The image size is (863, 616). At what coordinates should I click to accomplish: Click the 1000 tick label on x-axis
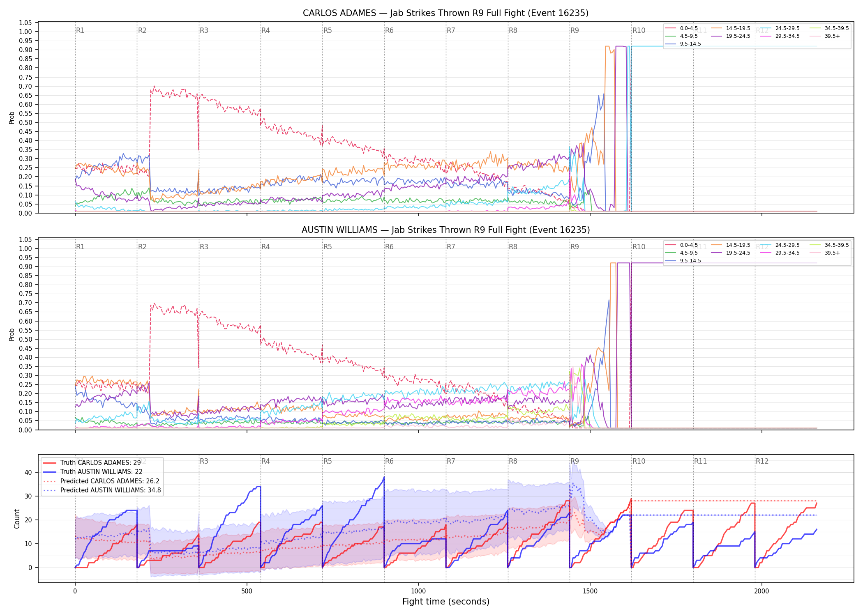(x=418, y=591)
